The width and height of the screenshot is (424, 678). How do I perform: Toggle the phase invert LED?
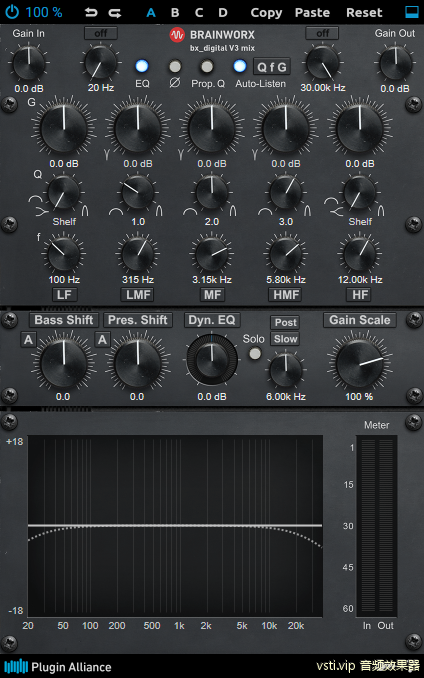tap(175, 66)
